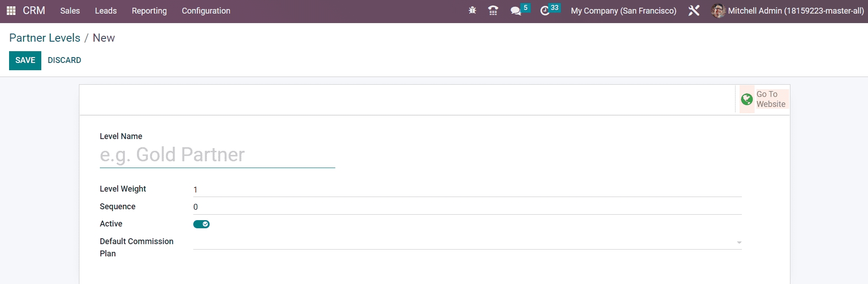Click the DISCARD button
868x284 pixels.
pos(64,61)
